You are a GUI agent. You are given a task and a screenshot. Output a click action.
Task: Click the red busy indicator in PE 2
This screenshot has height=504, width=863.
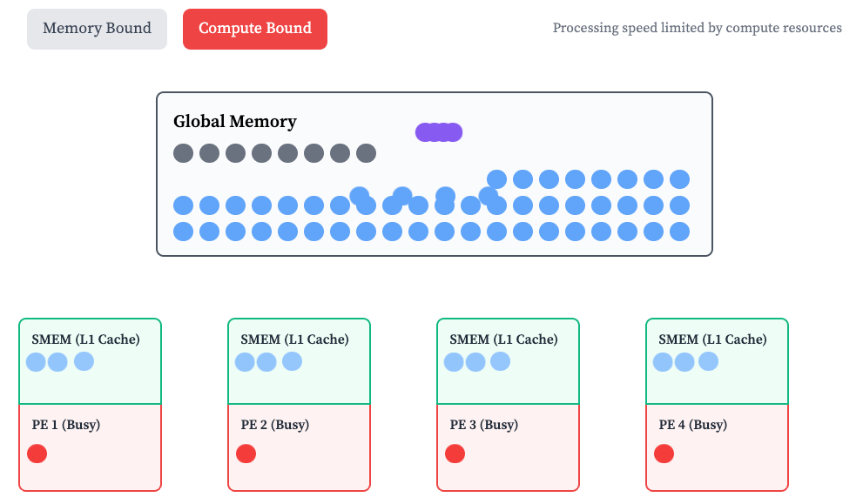tap(246, 454)
